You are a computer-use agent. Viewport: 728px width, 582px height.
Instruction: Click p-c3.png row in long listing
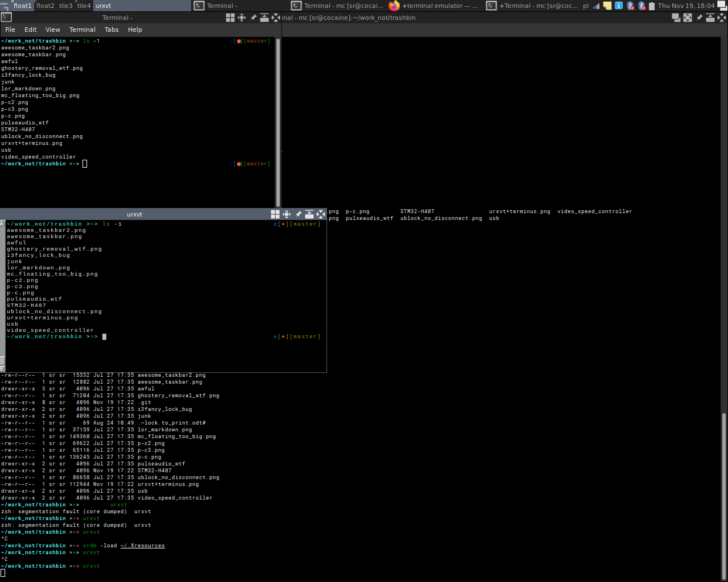click(x=83, y=450)
